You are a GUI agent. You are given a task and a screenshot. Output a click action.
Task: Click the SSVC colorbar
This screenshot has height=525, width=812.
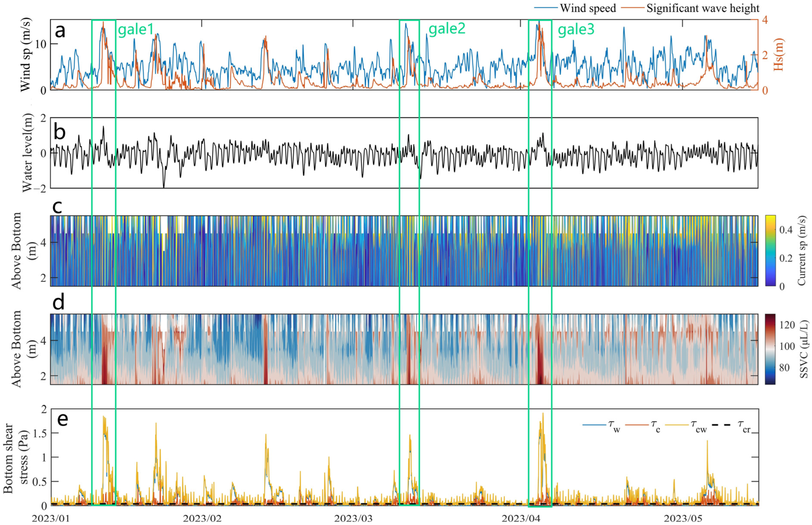(770, 349)
